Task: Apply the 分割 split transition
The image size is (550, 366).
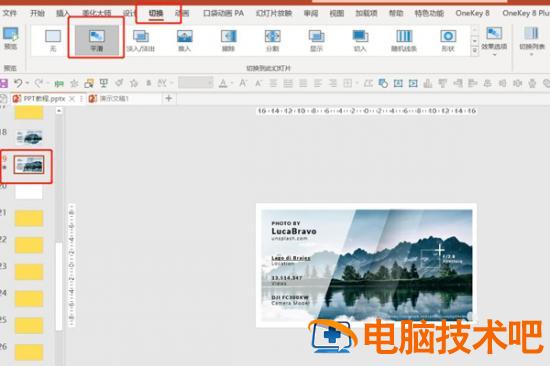Action: pos(272,40)
